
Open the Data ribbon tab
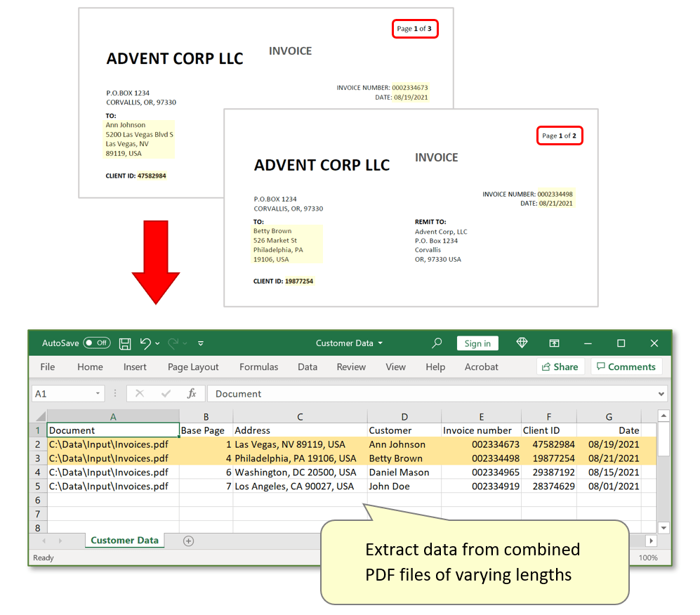308,367
